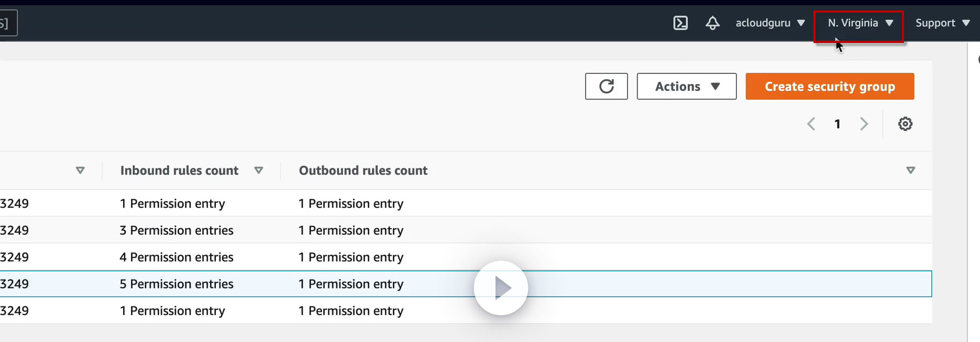980x342 pixels.
Task: Go to next page chevron
Action: [x=864, y=124]
